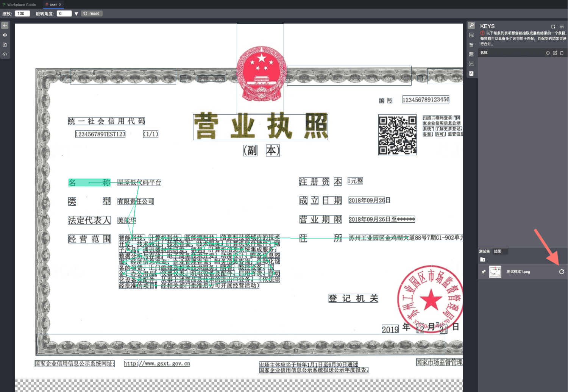Select the 123456789123456 number box

coord(426,100)
